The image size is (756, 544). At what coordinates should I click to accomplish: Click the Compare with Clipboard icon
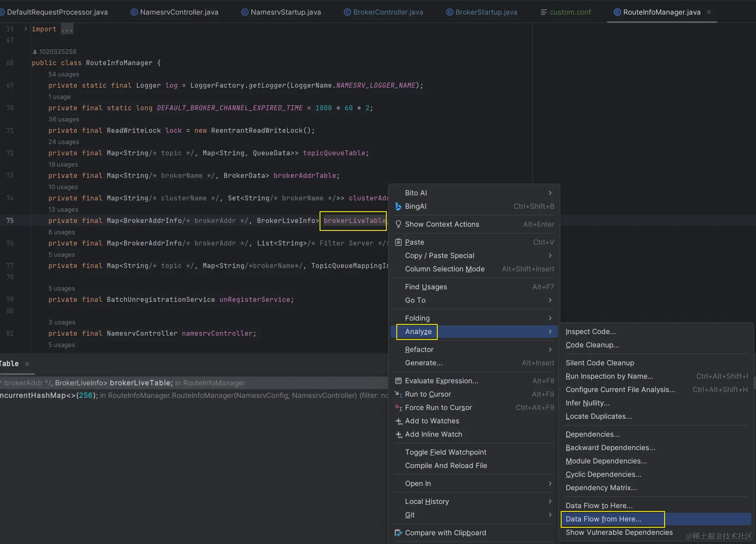(398, 533)
